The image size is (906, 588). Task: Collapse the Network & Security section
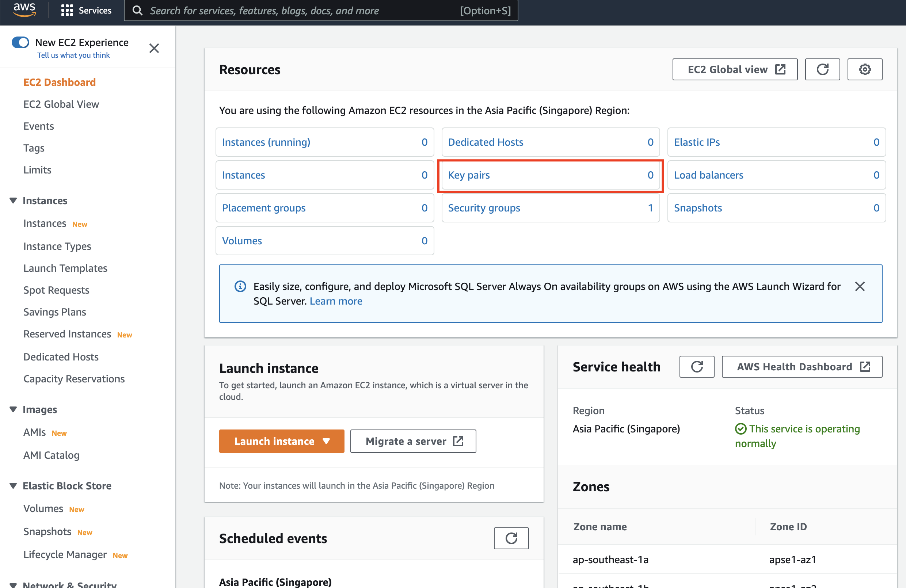13,585
